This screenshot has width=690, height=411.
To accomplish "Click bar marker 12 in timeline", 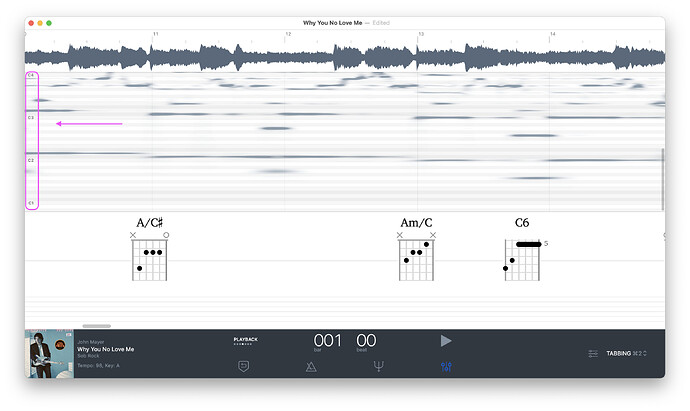I will tap(288, 34).
